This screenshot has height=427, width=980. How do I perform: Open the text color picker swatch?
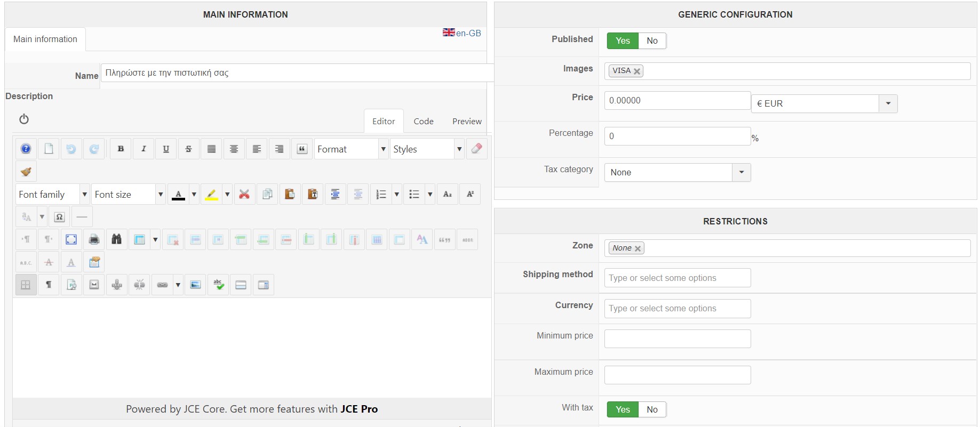(x=179, y=195)
